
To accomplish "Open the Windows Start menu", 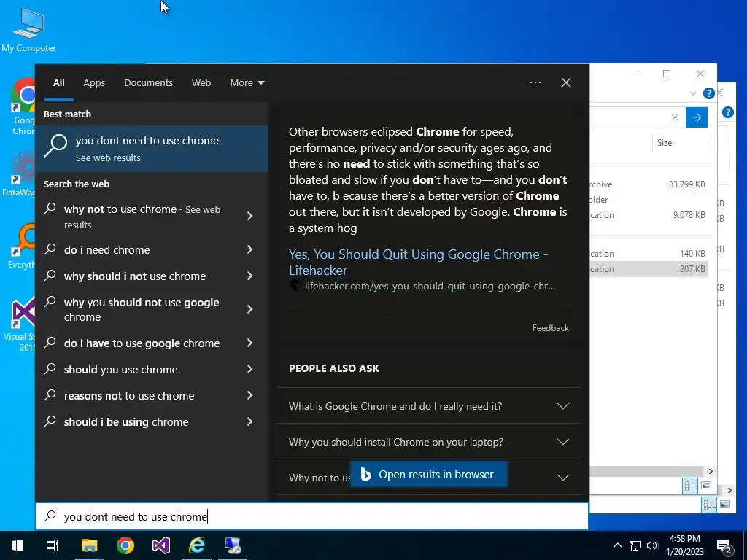I will pos(18,545).
